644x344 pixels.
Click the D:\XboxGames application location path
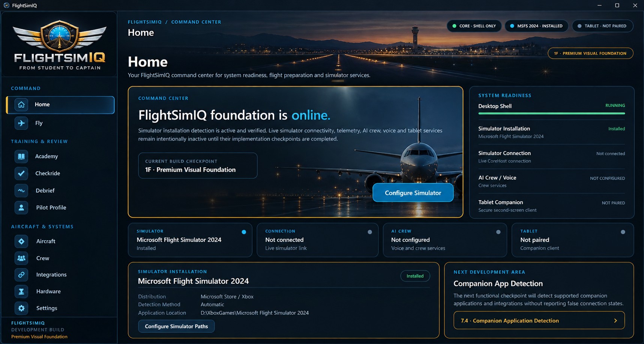click(x=255, y=313)
